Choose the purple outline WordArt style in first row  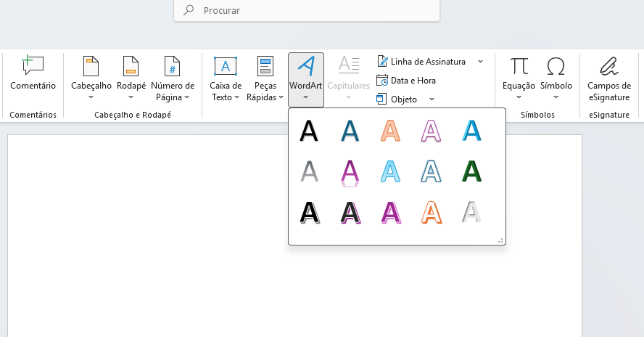(431, 131)
